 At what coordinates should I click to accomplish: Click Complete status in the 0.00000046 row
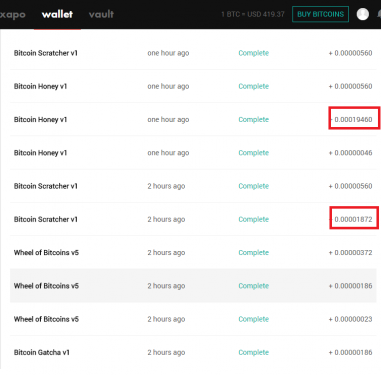click(x=254, y=153)
